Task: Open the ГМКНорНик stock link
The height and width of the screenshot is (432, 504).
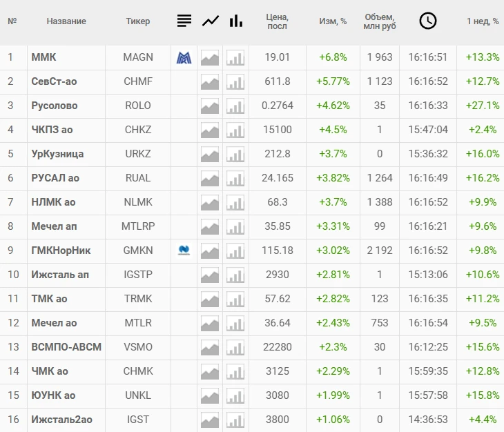Action: [61, 251]
